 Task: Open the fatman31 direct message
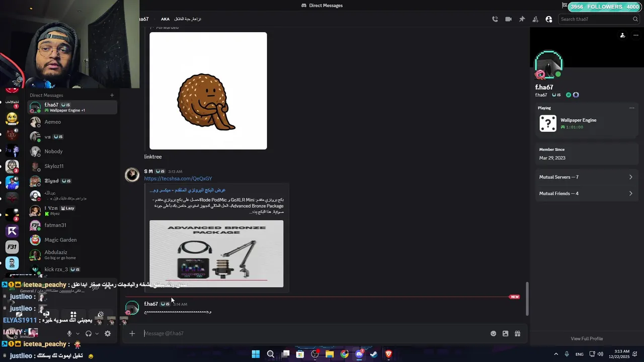coord(71,225)
